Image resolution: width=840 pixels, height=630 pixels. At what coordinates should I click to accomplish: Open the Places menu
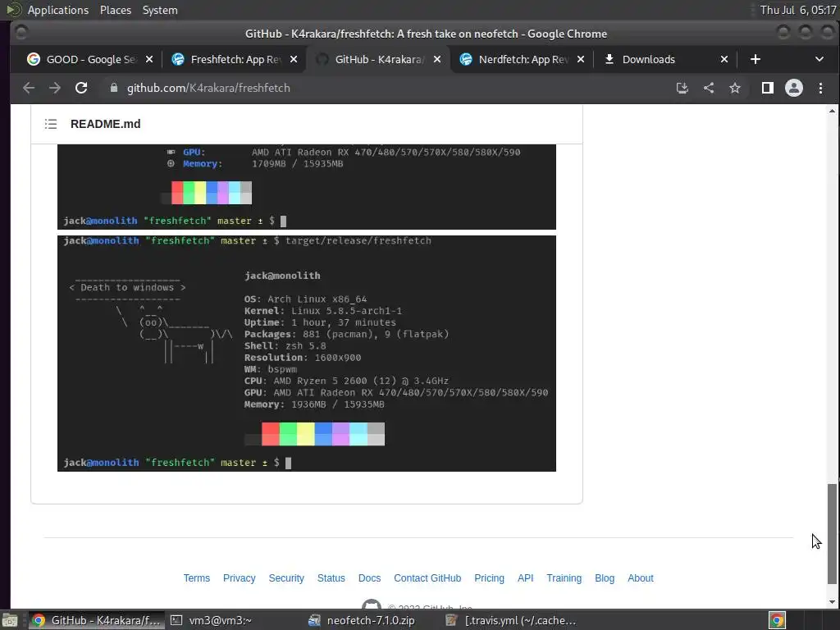tap(115, 10)
